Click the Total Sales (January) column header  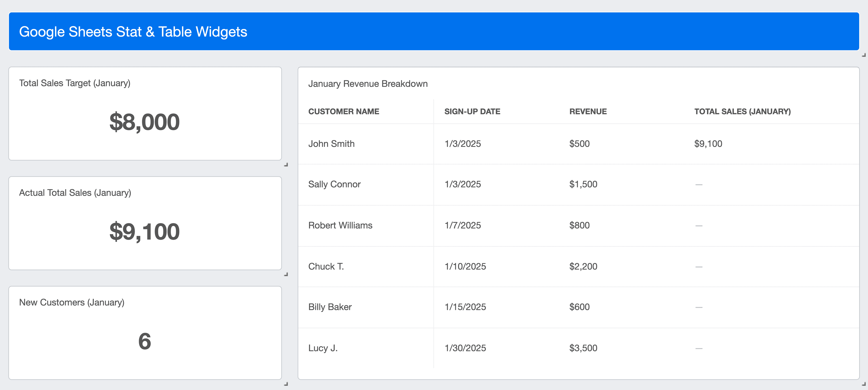click(742, 111)
